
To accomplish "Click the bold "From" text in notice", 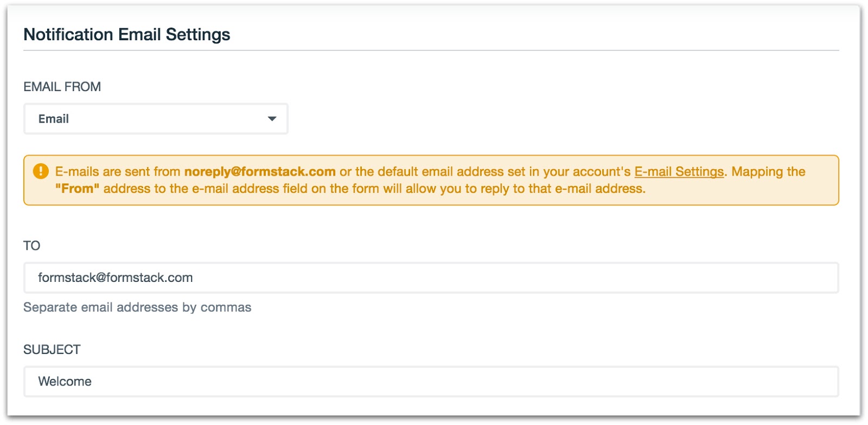I will [77, 189].
